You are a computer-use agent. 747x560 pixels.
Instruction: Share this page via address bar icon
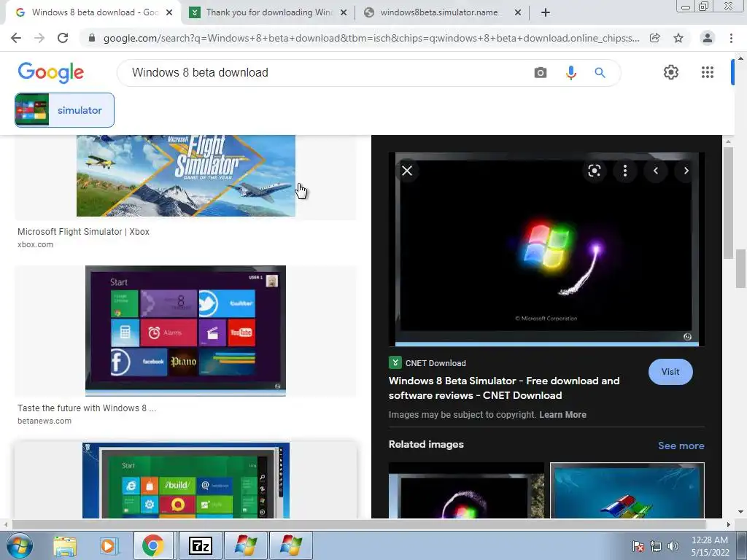pos(655,38)
